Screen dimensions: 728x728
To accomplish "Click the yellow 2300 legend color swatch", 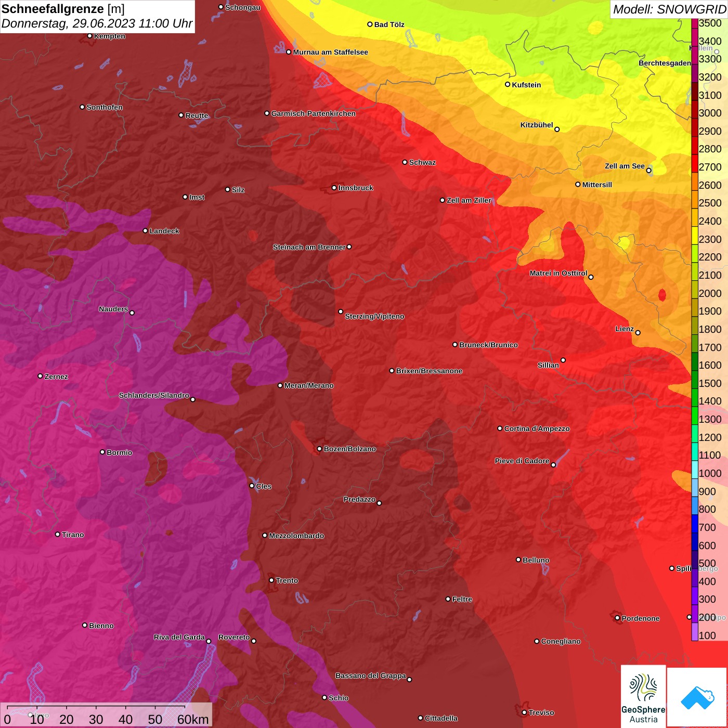I will point(695,236).
